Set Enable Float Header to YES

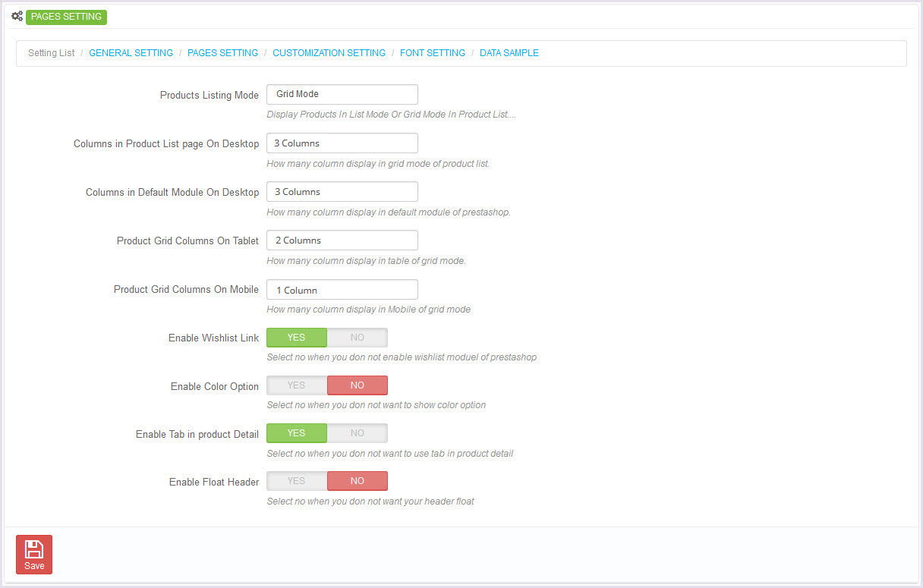coord(297,481)
